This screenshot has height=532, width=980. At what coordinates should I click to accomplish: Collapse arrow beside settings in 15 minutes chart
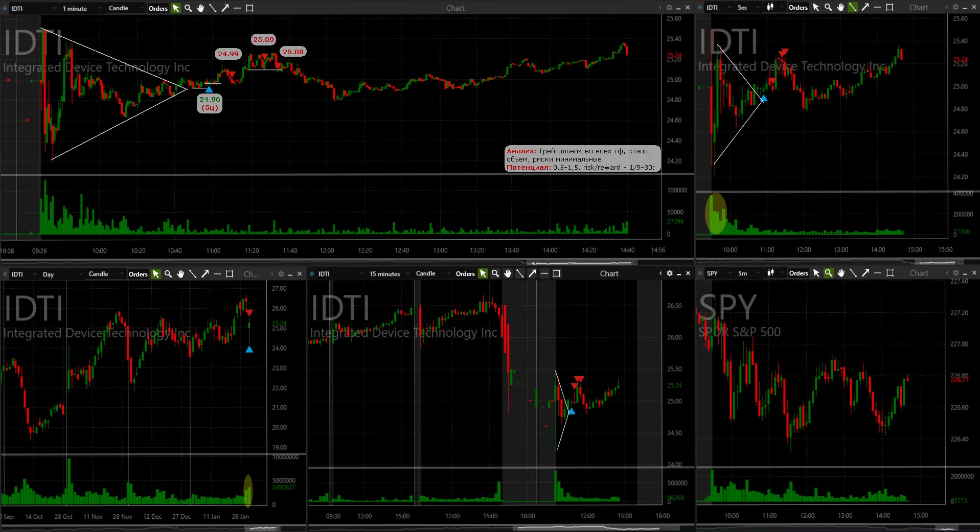coord(660,273)
